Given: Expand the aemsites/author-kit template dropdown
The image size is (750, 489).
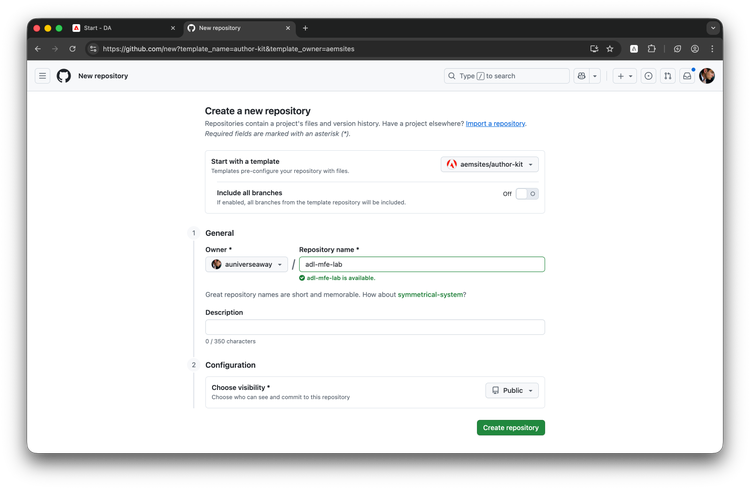Looking at the screenshot, I should point(491,164).
